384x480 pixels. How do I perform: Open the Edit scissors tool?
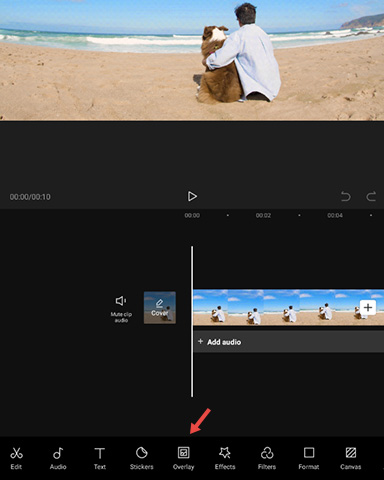pos(16,458)
